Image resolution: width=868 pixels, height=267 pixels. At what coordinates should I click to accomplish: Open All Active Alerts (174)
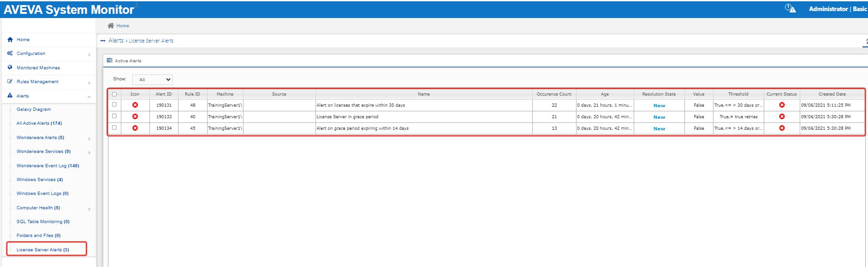(x=39, y=123)
